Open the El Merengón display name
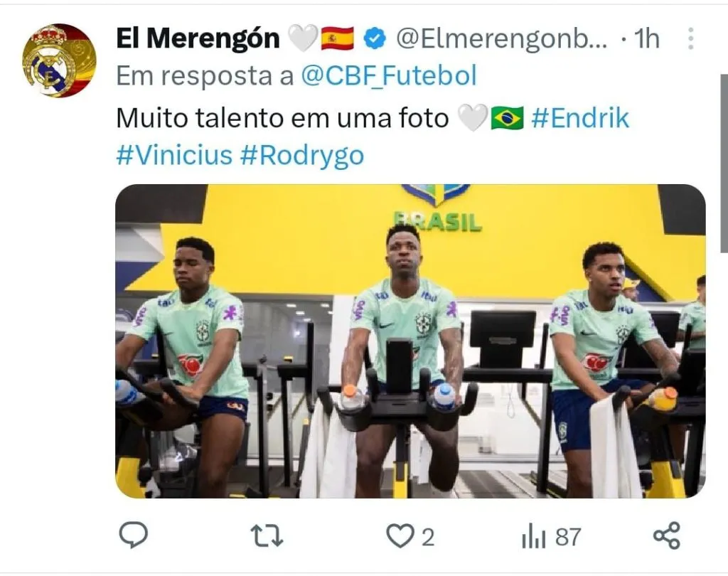 click(x=198, y=38)
